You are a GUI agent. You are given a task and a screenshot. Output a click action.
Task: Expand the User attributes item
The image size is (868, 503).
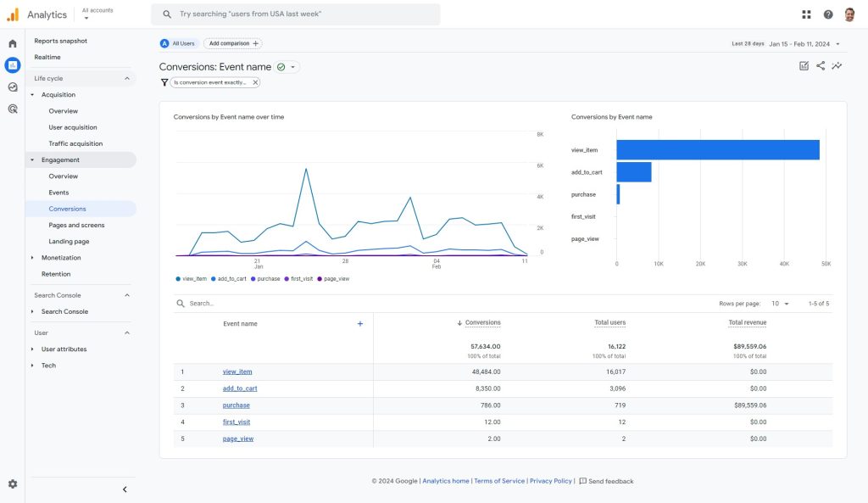point(32,349)
